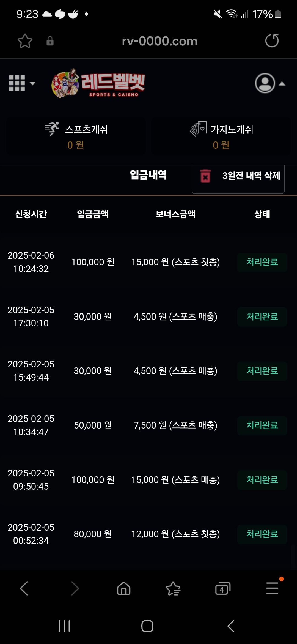Tap the site security lock icon
The height and width of the screenshot is (644, 297).
coord(50,41)
